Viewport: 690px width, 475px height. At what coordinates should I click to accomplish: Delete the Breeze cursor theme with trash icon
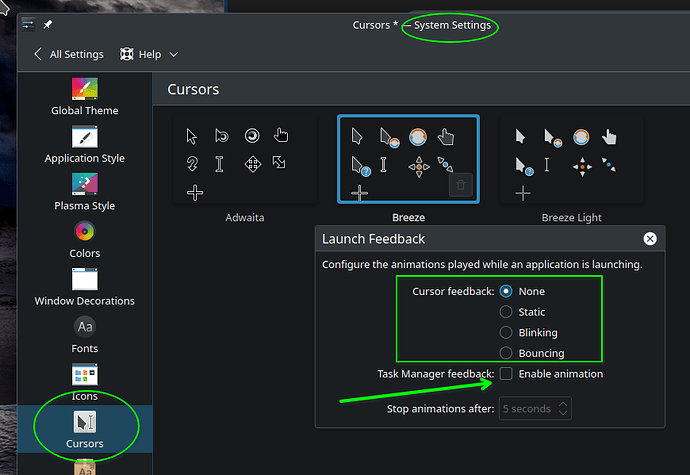[x=460, y=185]
